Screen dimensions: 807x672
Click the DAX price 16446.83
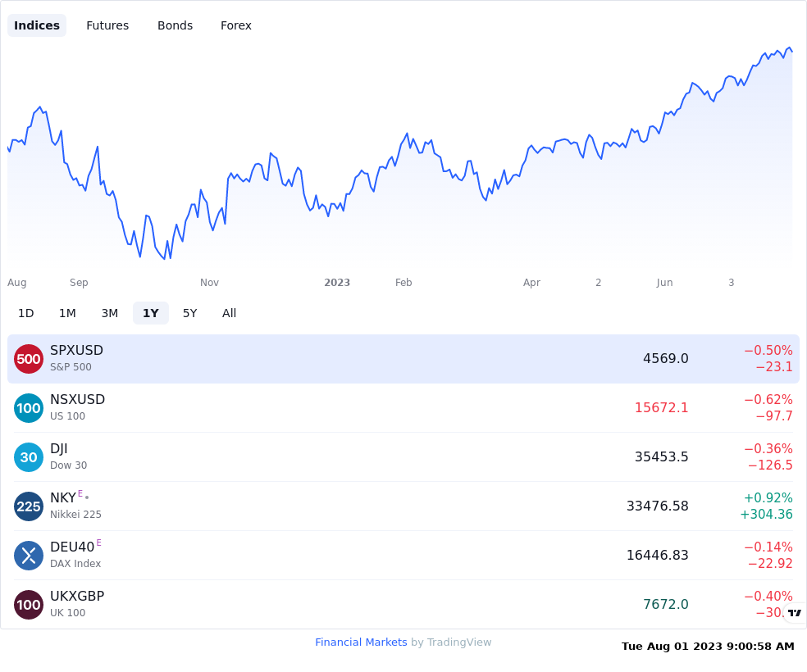coord(657,556)
